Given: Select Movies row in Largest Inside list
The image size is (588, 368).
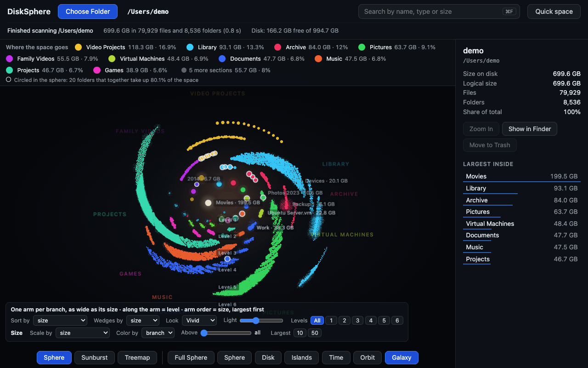Looking at the screenshot, I should tap(522, 176).
